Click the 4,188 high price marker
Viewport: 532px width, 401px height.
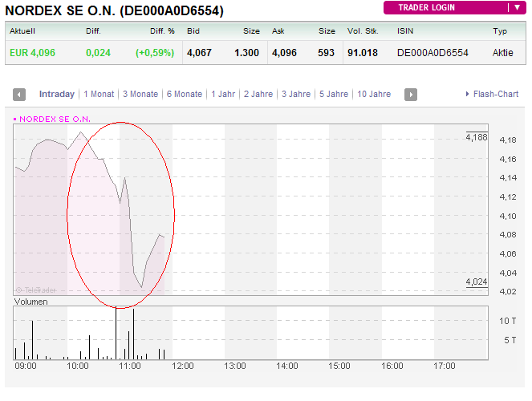pyautogui.click(x=476, y=137)
